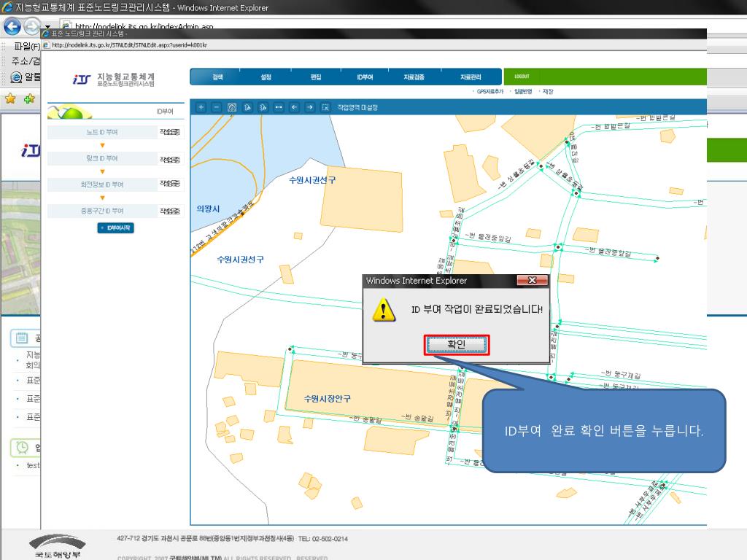Image resolution: width=747 pixels, height=560 pixels.
Task: Zoom in the map with plus icon
Action: 201,107
